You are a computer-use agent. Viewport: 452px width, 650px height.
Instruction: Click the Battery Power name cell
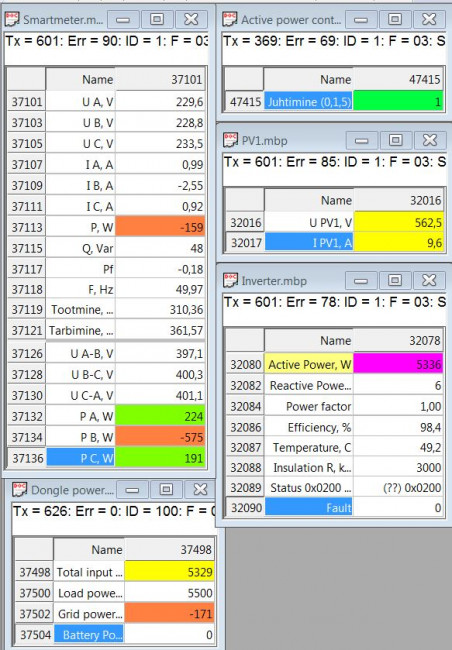pyautogui.click(x=89, y=635)
